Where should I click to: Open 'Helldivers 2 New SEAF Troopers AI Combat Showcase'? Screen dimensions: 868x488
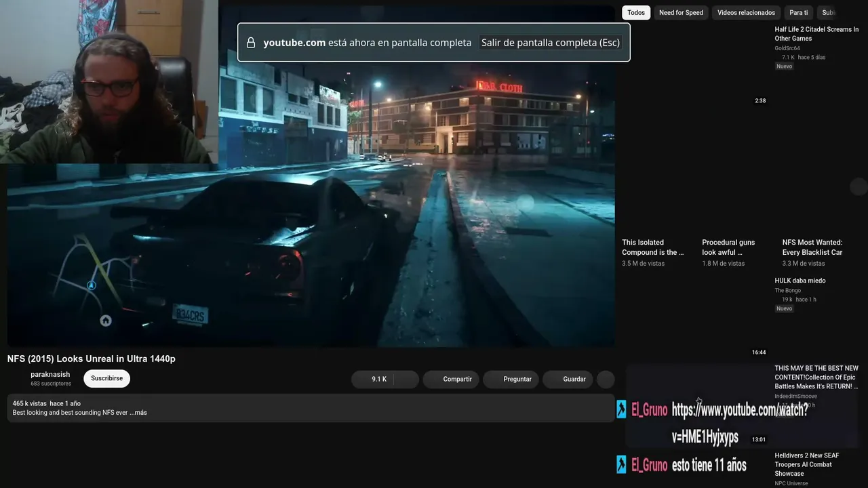(807, 464)
